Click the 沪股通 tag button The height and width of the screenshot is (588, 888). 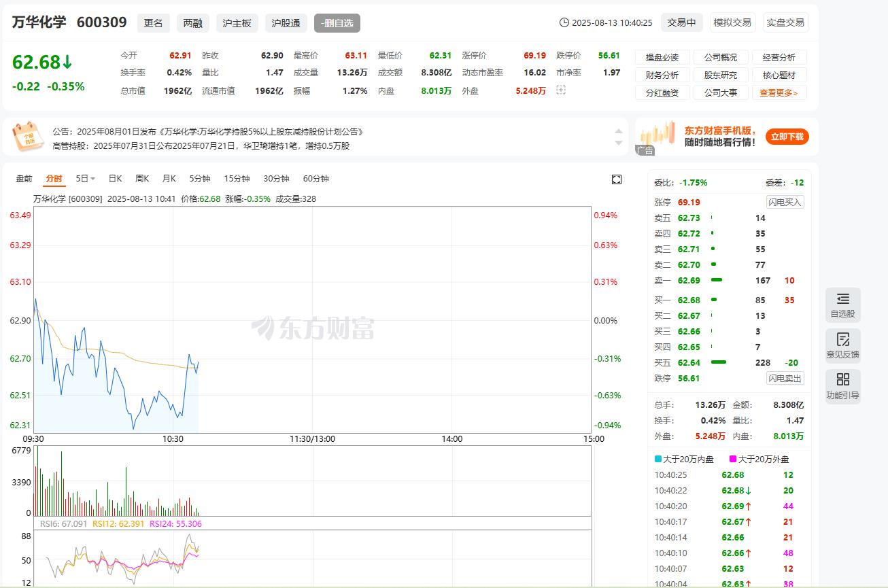point(286,23)
